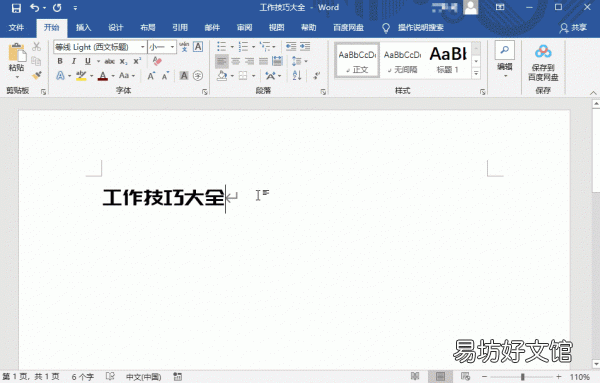Increase font size with larger A
This screenshot has width=600, height=383.
coord(151,76)
